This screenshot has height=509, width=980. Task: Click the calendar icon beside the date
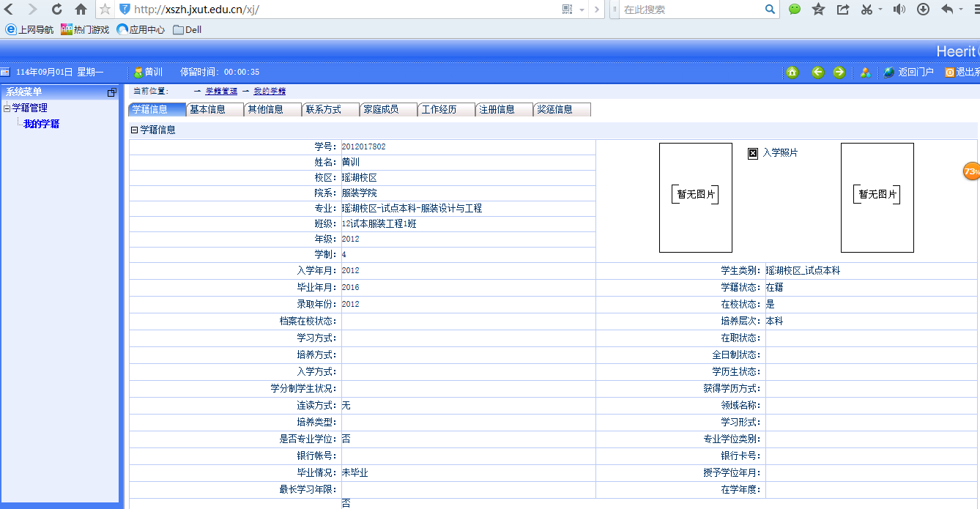point(4,72)
